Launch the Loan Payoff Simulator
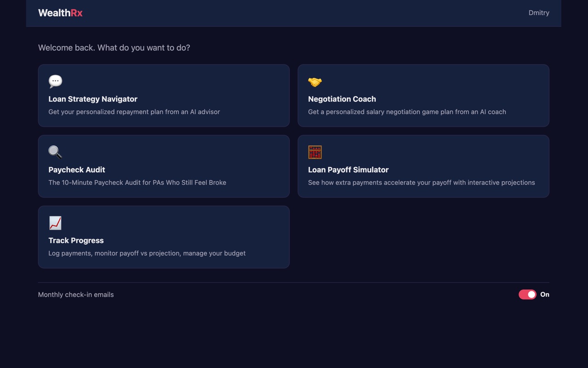This screenshot has height=368, width=588. point(423,167)
